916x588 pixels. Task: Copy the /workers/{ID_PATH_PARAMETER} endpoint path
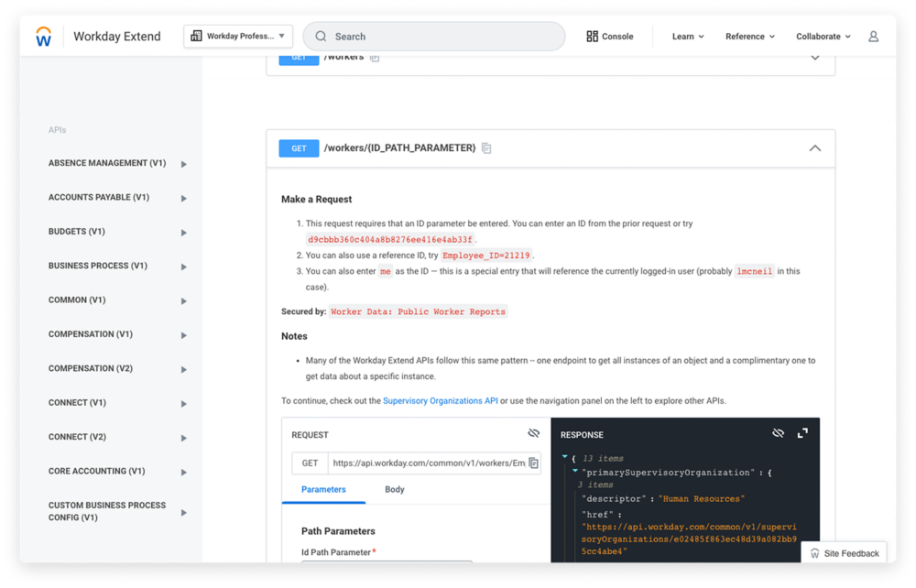click(486, 148)
